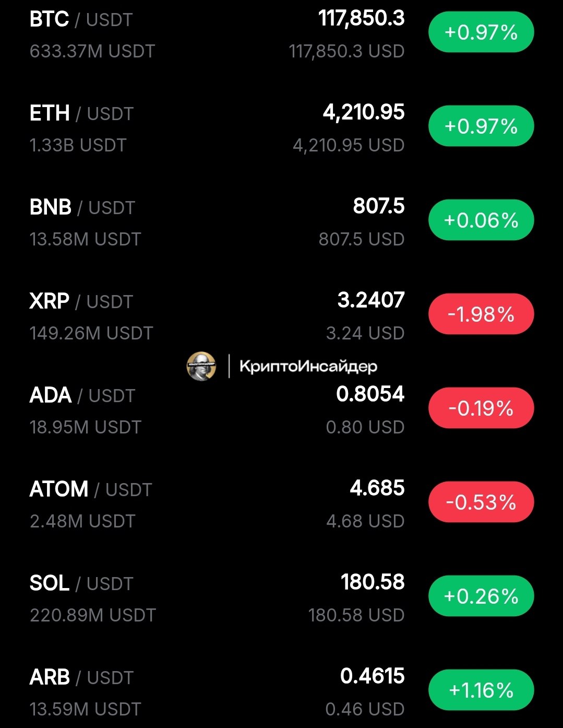The image size is (563, 728).
Task: Click the КриптоИнсайдер avatar logo
Action: pyautogui.click(x=201, y=366)
